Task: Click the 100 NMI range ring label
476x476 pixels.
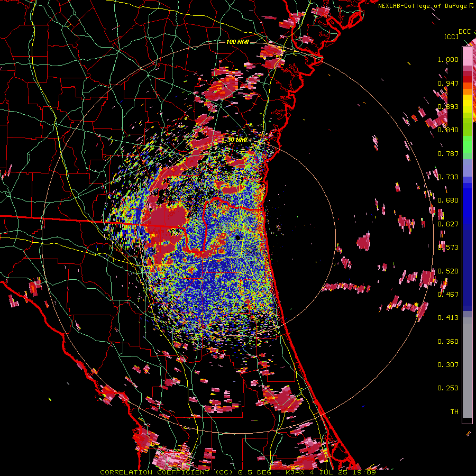Action: 237,42
